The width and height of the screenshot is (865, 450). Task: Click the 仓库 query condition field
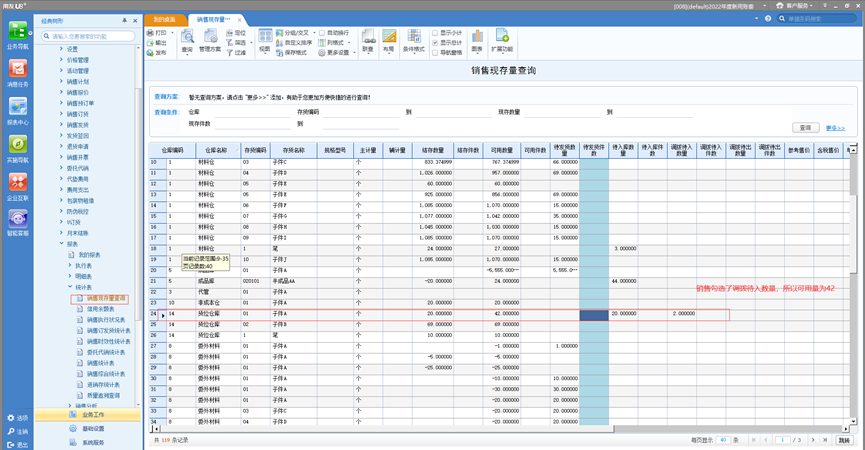(253, 112)
